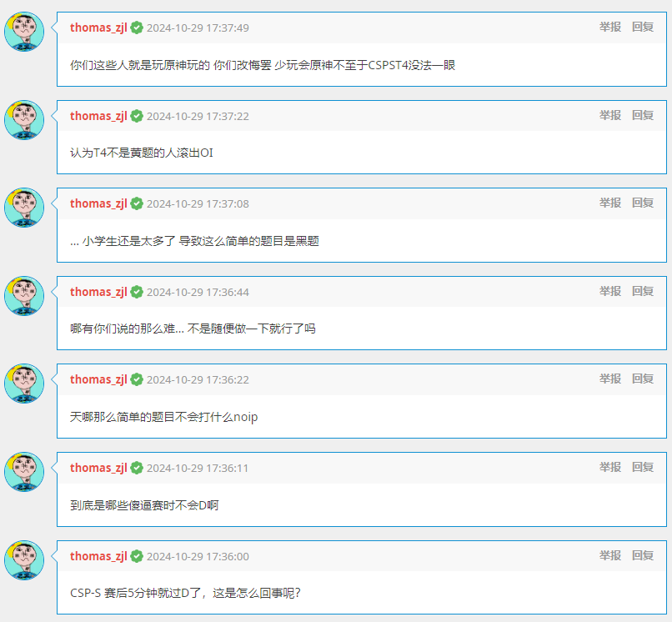Open thomas_zjl profile from 17:37:49 comment
Screen dimensions: 672x622
98,28
